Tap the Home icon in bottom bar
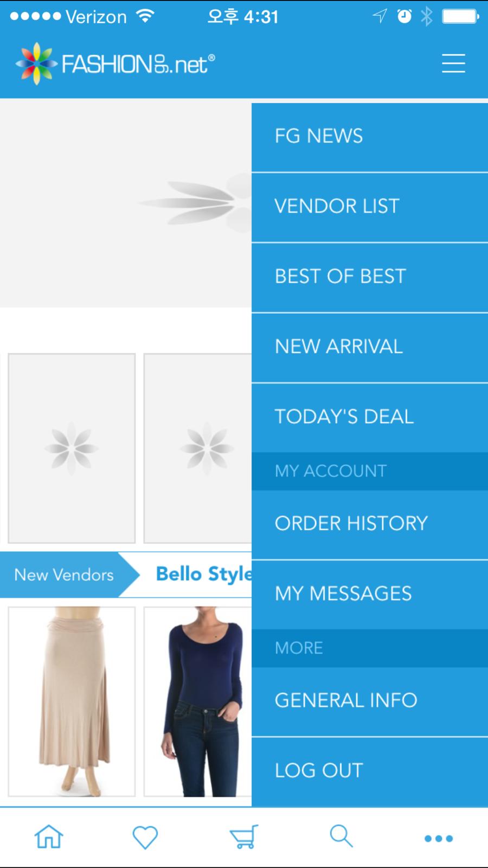488x868 pixels. (49, 837)
